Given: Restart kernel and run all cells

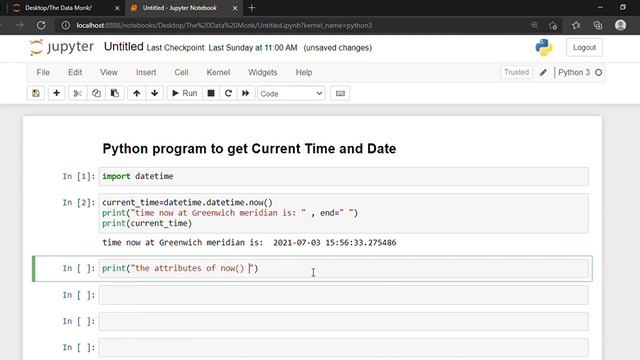Looking at the screenshot, I should (245, 93).
